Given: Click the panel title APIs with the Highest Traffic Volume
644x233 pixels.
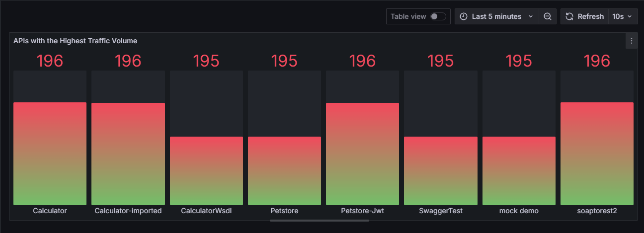Looking at the screenshot, I should click(75, 41).
